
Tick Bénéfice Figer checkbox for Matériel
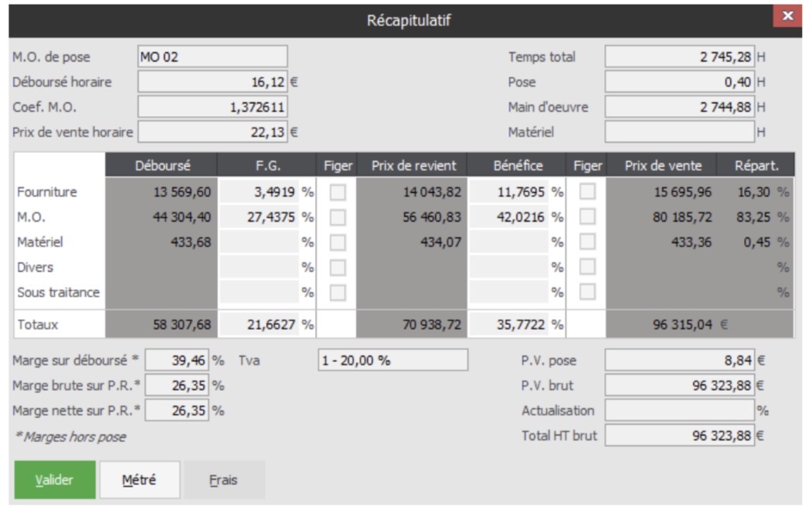587,242
